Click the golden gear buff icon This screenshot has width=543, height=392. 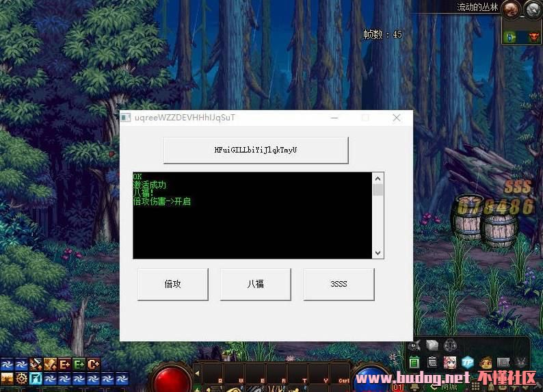tap(21, 378)
